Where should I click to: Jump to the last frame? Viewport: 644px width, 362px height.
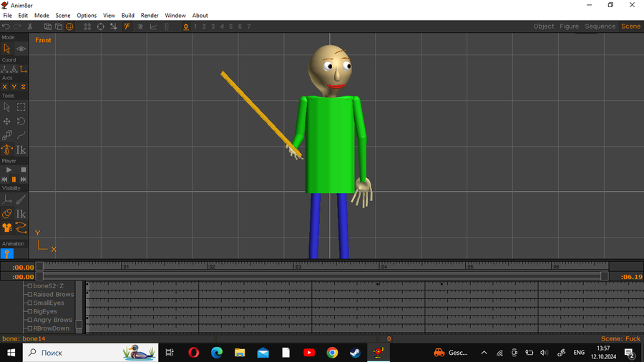coord(24,180)
